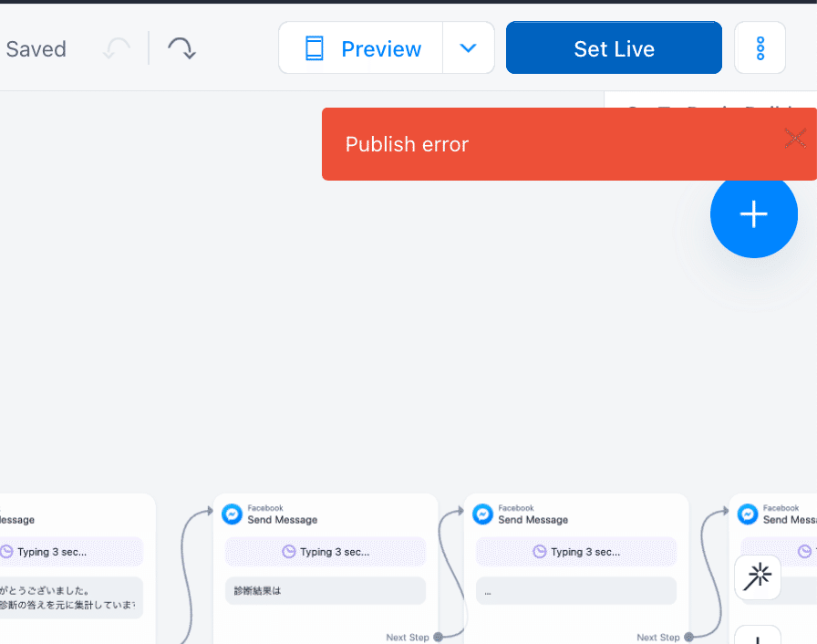
Task: Click the undo arrow icon
Action: tap(116, 48)
